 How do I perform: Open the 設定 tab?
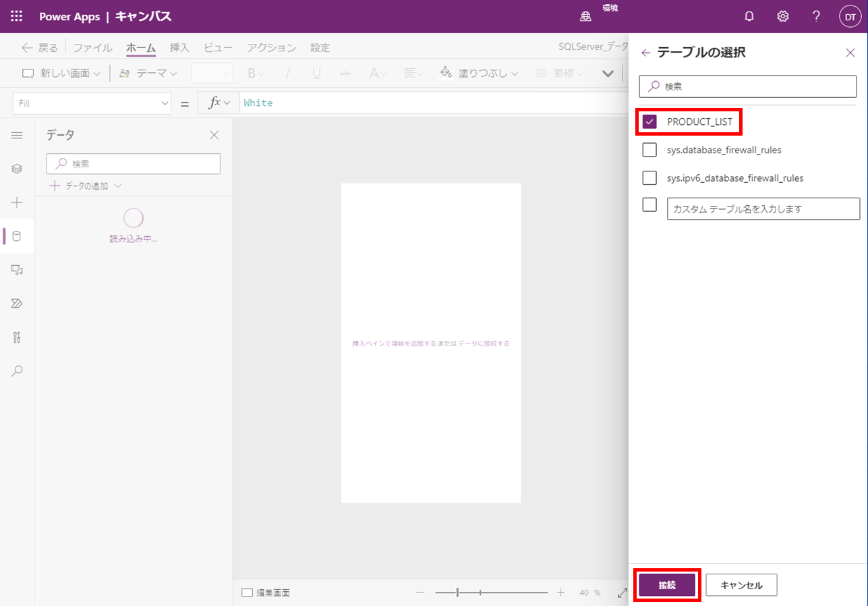click(320, 48)
